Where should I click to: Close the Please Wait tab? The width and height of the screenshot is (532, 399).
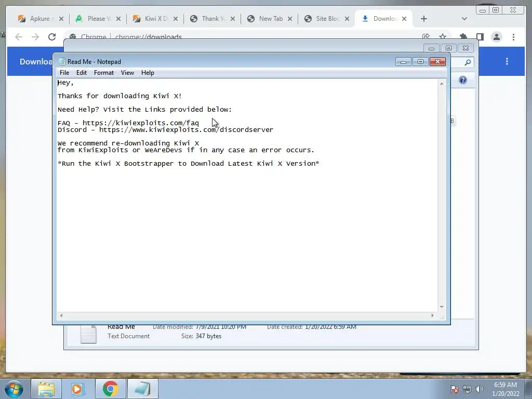point(118,19)
